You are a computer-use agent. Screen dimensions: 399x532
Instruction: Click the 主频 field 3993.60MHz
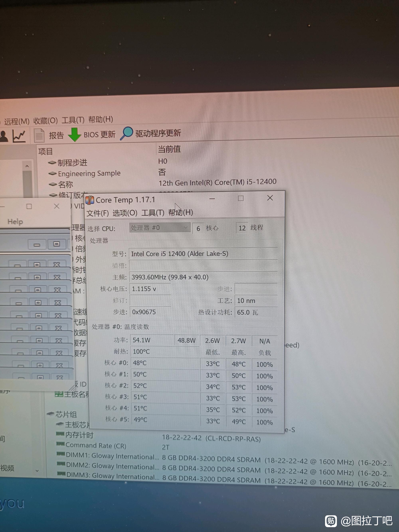(203, 277)
